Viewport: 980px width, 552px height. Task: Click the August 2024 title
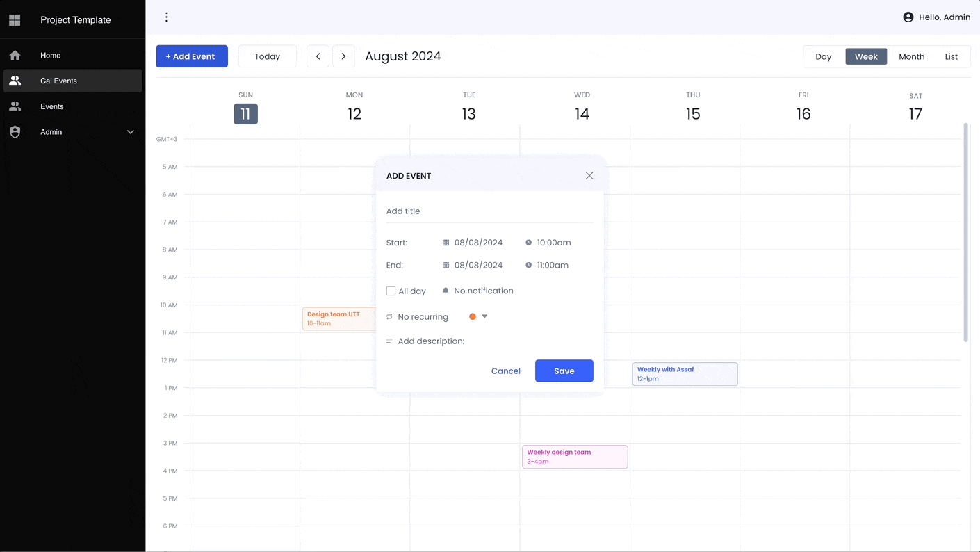coord(403,56)
